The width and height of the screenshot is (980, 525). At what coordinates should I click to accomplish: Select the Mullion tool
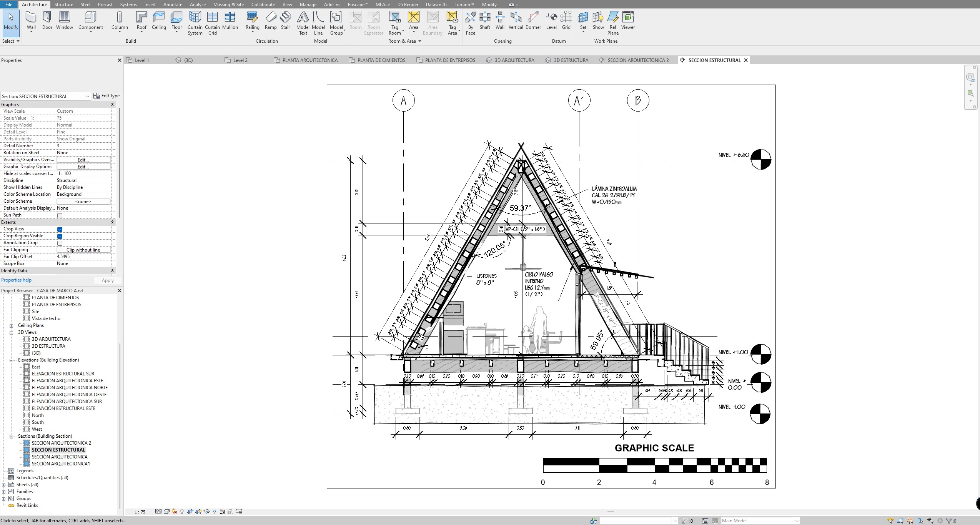point(230,21)
